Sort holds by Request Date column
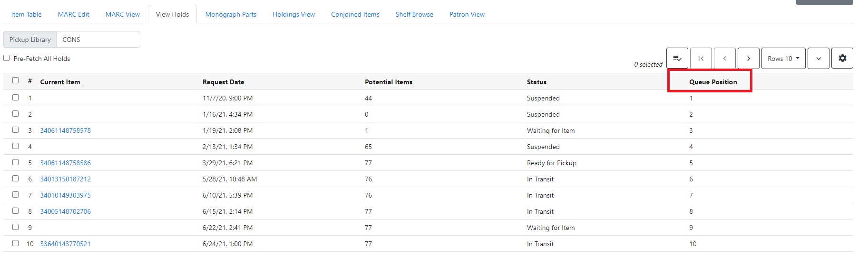This screenshot has width=868, height=259. [x=223, y=82]
